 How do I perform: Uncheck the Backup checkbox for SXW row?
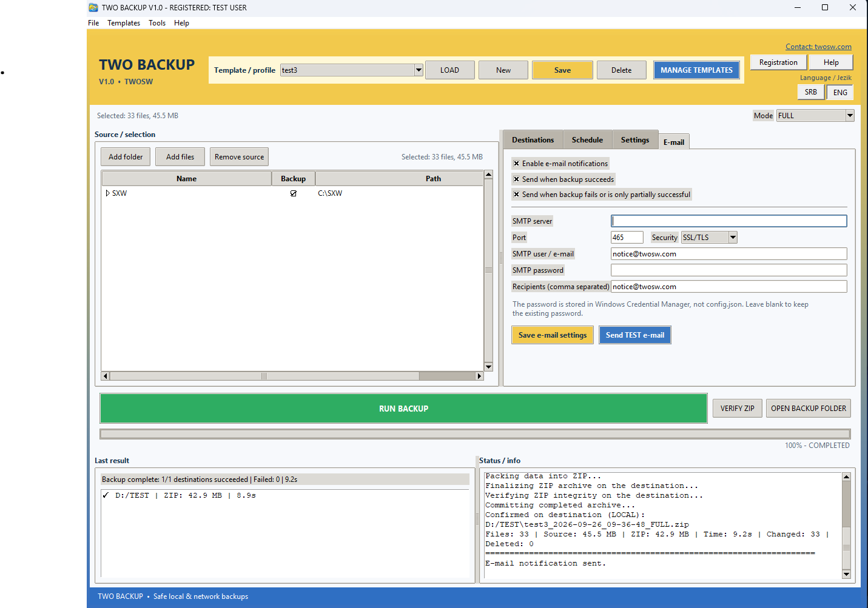tap(294, 193)
